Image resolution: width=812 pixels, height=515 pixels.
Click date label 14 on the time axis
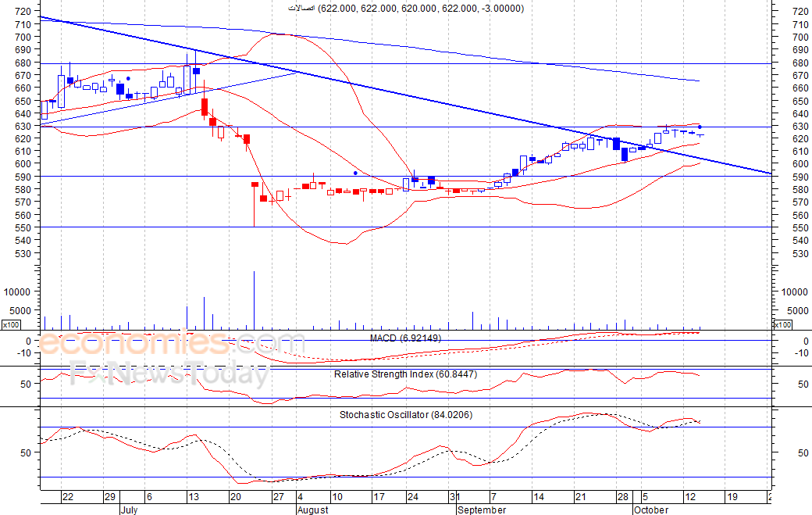click(x=539, y=497)
